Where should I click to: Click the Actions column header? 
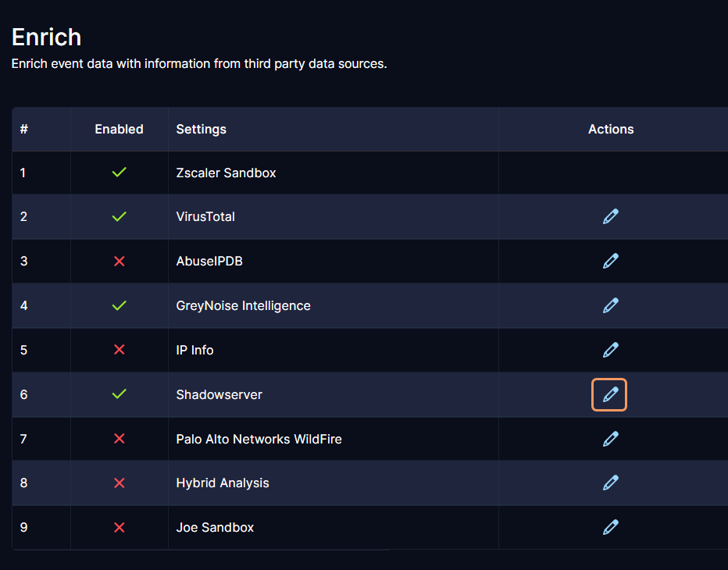(x=611, y=129)
